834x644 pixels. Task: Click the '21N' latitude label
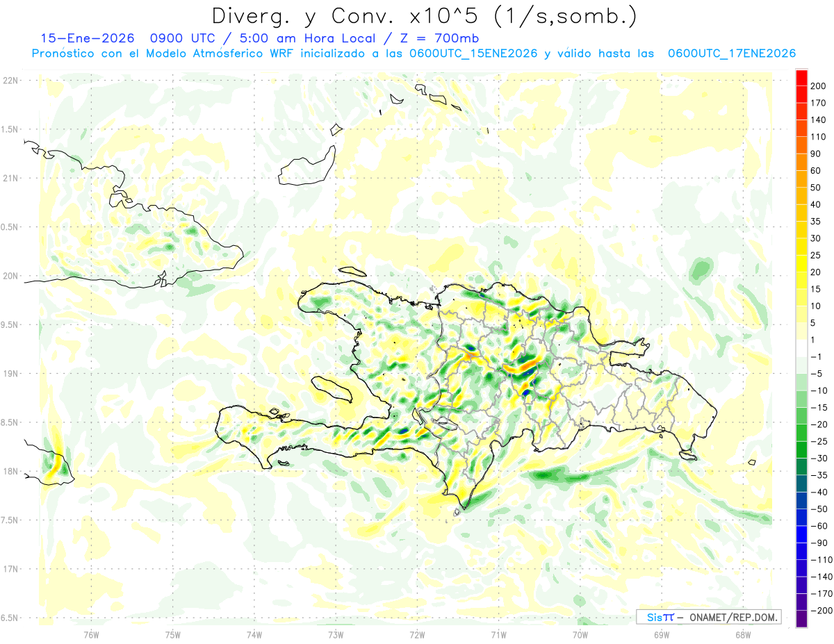pyautogui.click(x=9, y=179)
